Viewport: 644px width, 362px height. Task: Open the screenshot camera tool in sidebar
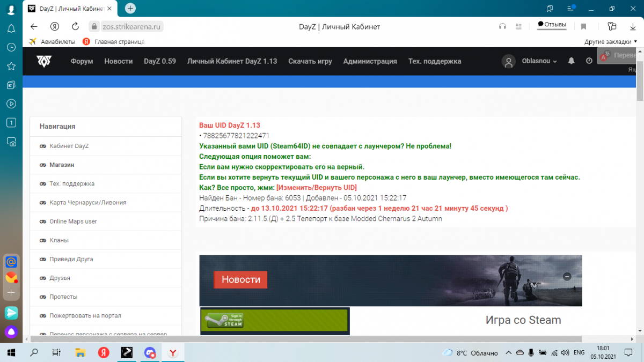coord(11,142)
